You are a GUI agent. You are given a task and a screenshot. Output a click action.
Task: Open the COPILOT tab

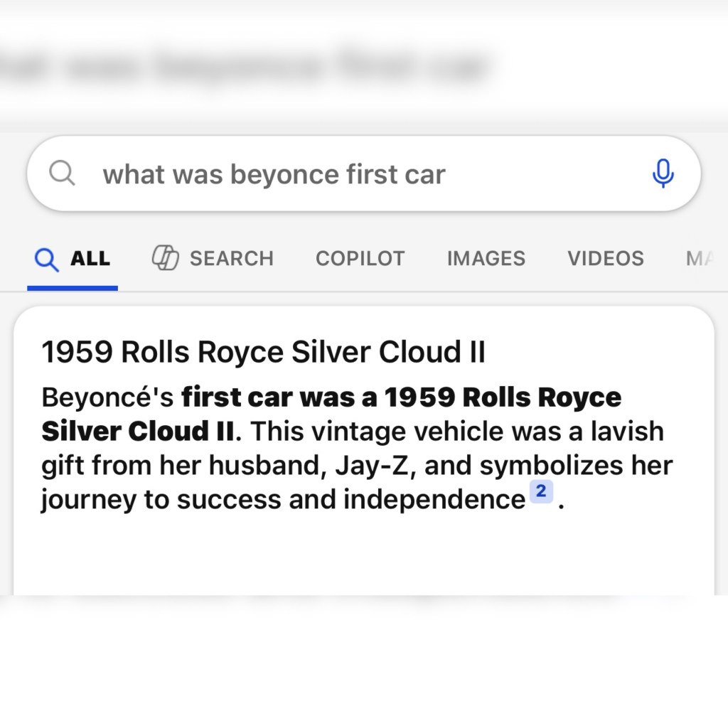360,258
